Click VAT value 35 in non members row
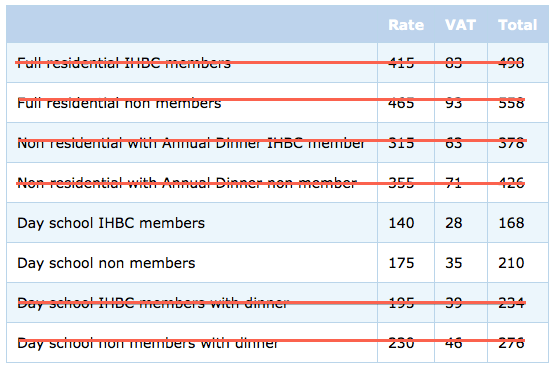The image size is (553, 368). coord(454,263)
